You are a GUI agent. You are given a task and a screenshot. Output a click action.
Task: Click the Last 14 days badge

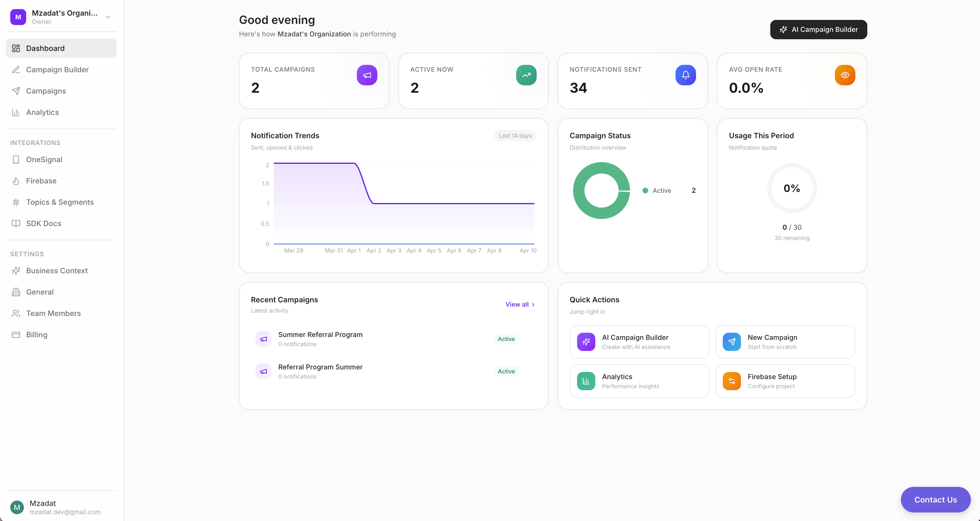click(x=515, y=136)
